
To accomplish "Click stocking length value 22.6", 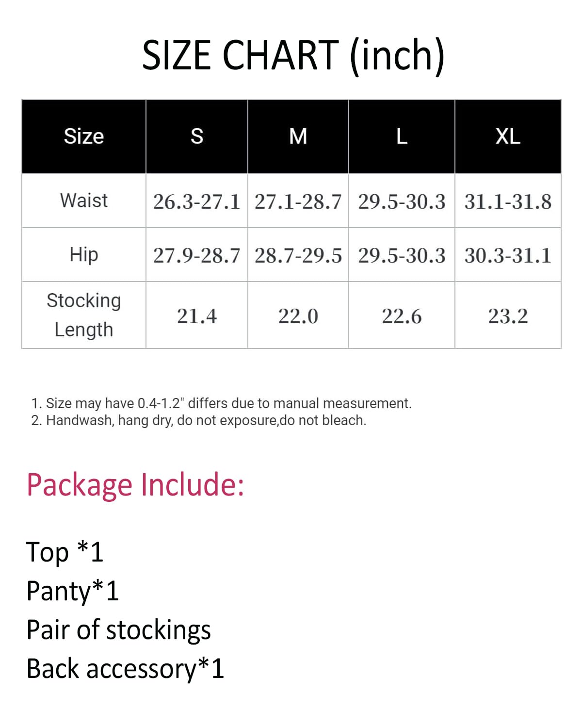I will pyautogui.click(x=402, y=316).
